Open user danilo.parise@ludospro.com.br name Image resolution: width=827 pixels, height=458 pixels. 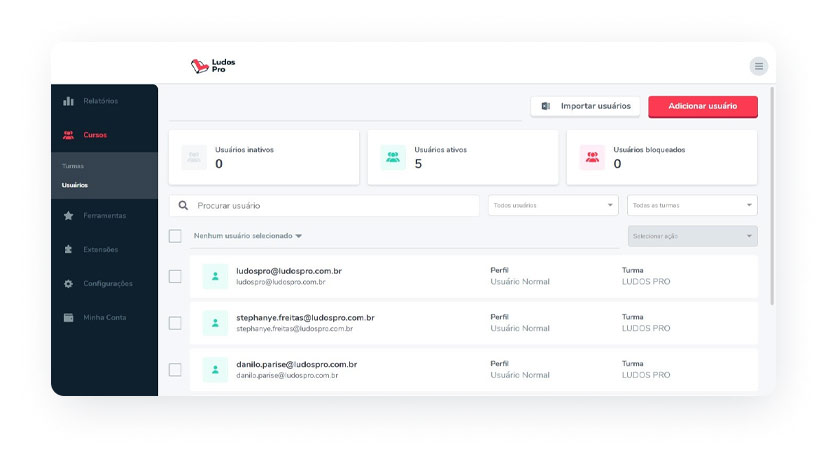tap(297, 364)
